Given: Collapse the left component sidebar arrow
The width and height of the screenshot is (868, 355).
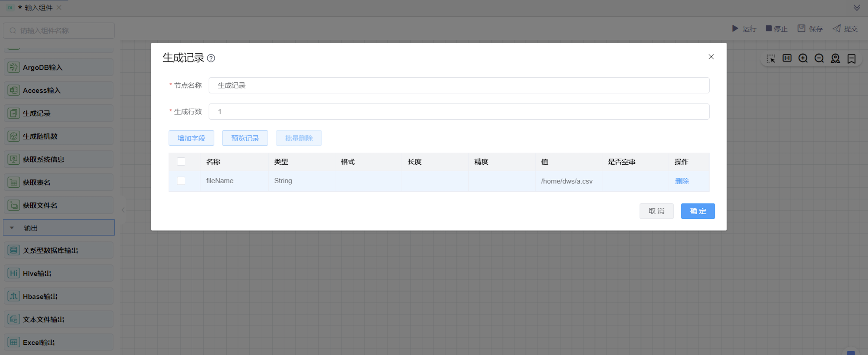Looking at the screenshot, I should point(123,210).
